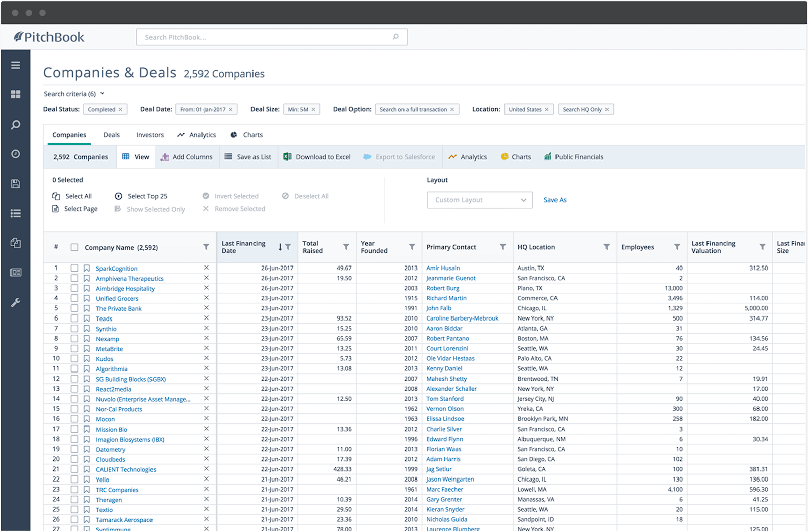This screenshot has width=808, height=532.
Task: Click the search box magnifier icon
Action: (x=396, y=37)
